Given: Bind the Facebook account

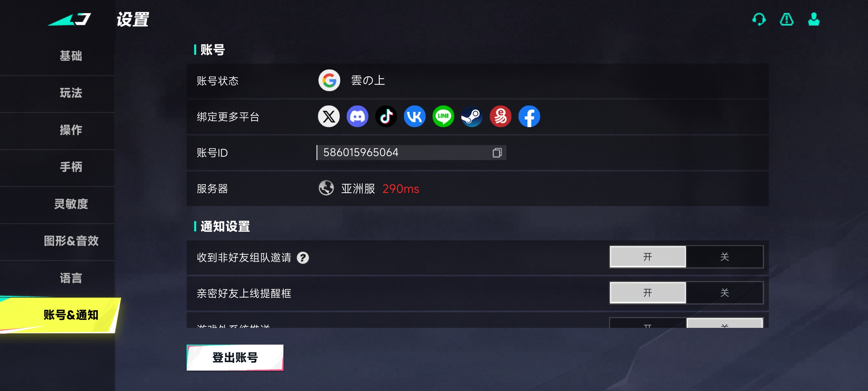Looking at the screenshot, I should click(529, 117).
